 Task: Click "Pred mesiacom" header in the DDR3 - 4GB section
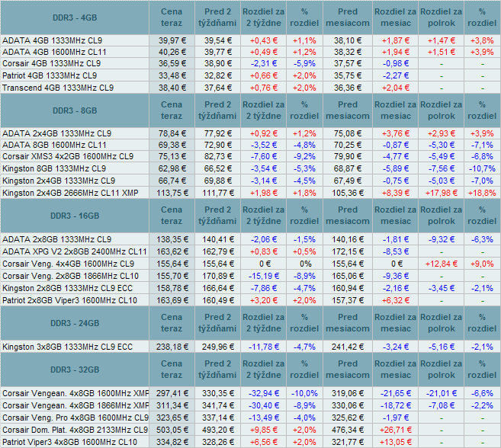coord(347,18)
